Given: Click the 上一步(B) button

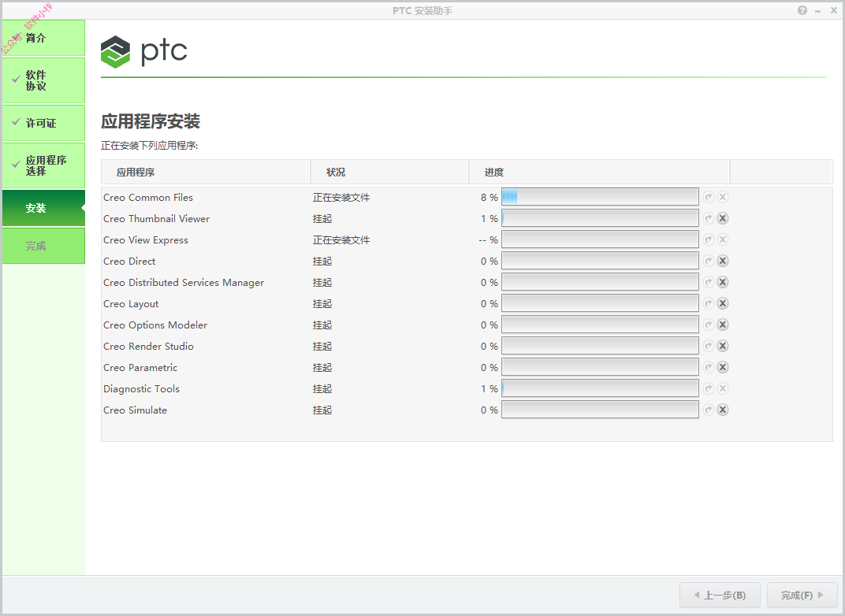Looking at the screenshot, I should pos(720,595).
